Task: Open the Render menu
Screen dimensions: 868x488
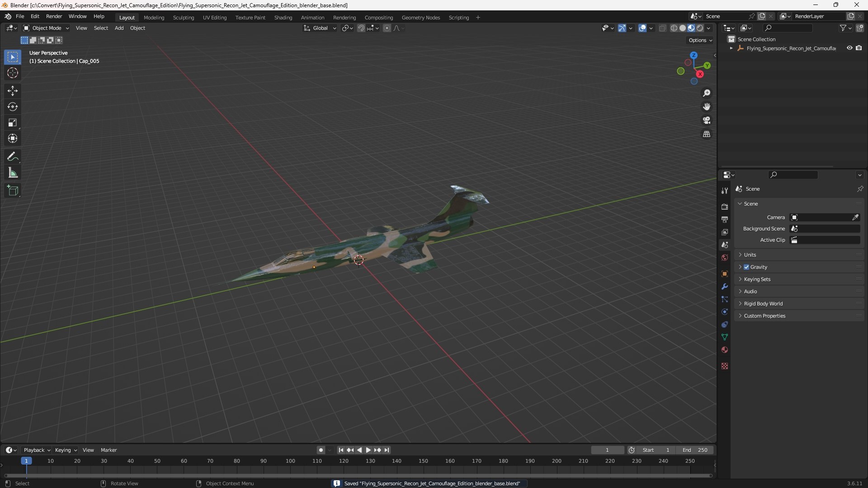Action: [x=54, y=16]
